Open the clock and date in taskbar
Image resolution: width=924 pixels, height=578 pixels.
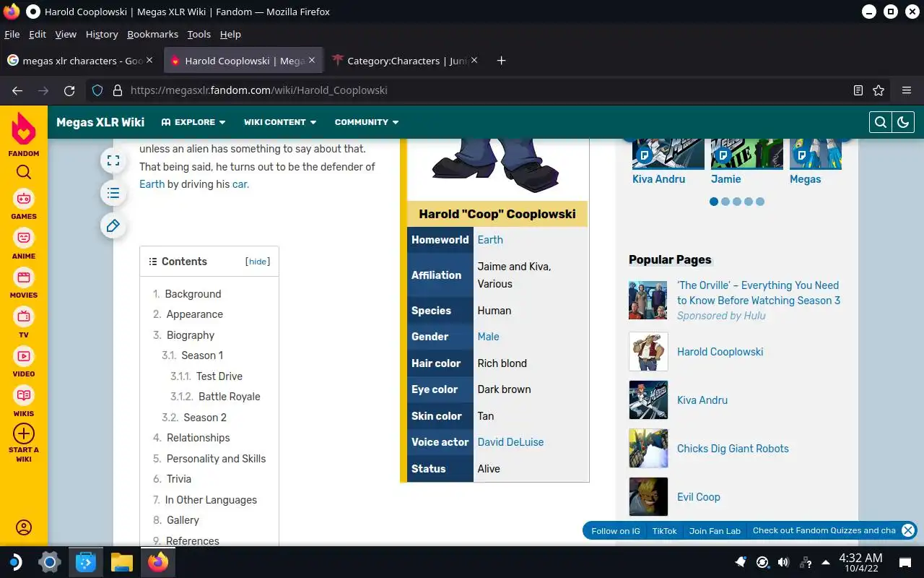[x=860, y=562]
